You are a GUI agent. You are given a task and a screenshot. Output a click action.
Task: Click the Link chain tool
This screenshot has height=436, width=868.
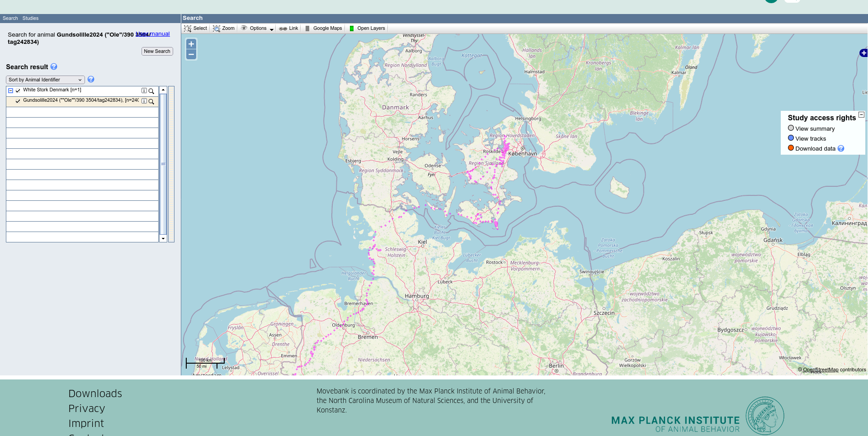point(288,28)
